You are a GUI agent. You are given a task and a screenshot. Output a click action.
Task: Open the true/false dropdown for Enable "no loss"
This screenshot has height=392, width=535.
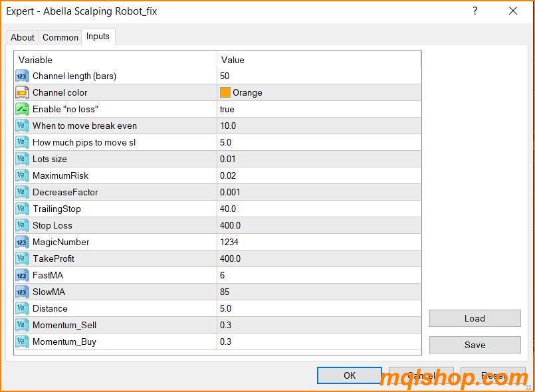point(319,109)
